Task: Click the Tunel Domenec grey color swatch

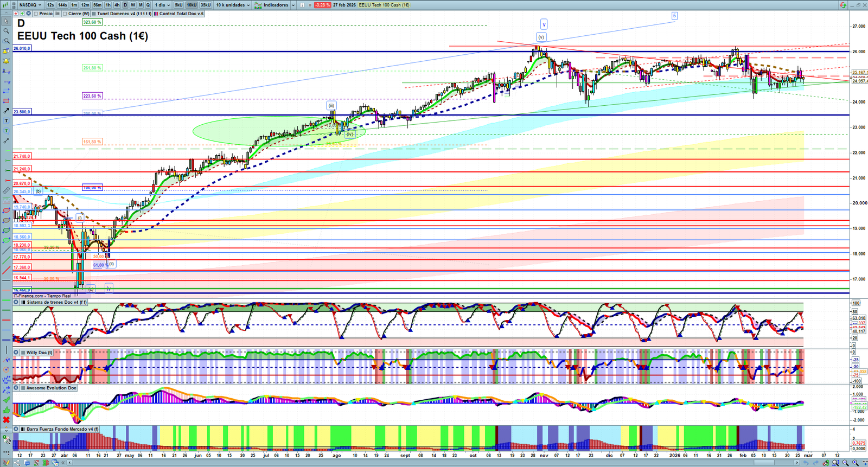Action: [94, 14]
